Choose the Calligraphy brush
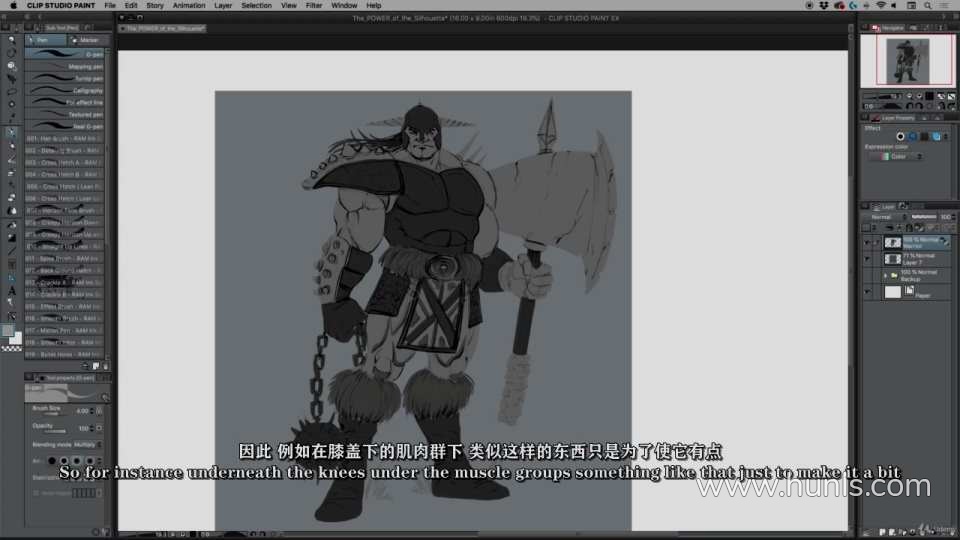The image size is (960, 540). [65, 91]
